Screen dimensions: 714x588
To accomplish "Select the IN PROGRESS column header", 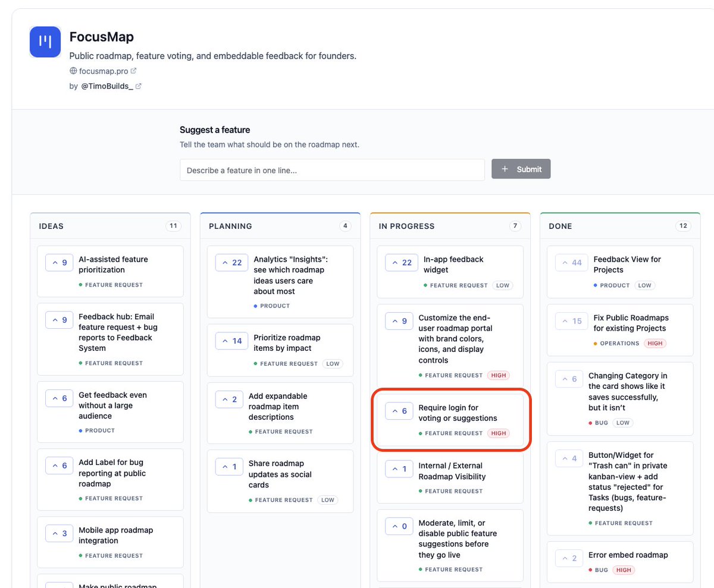I will click(x=407, y=226).
